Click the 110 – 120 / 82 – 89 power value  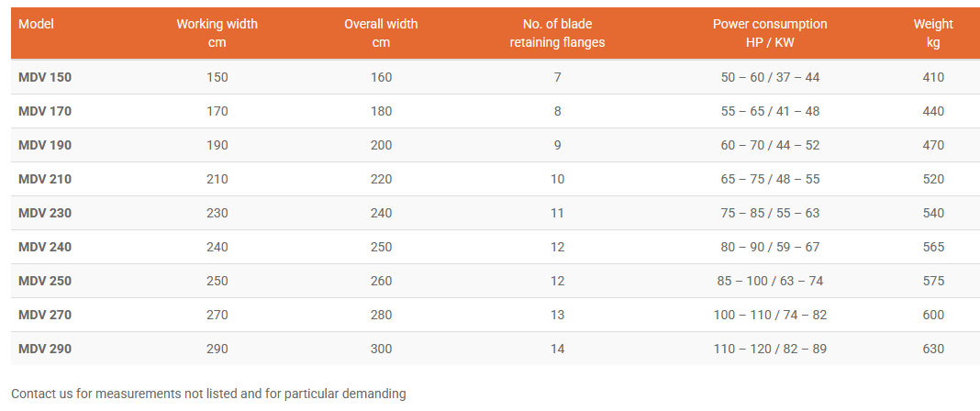pyautogui.click(x=770, y=349)
